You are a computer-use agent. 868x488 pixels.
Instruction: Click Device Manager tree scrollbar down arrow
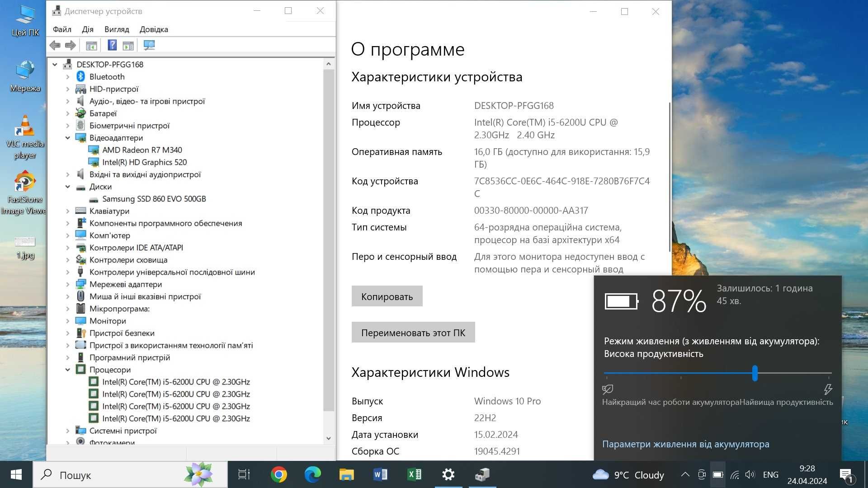329,438
